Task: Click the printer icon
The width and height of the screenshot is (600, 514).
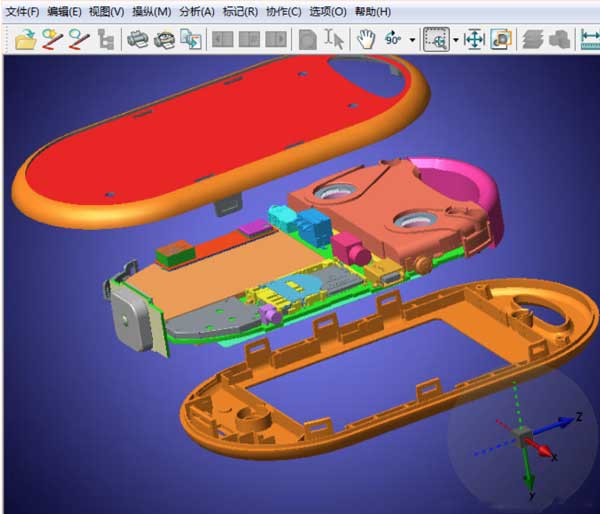Action: point(137,39)
